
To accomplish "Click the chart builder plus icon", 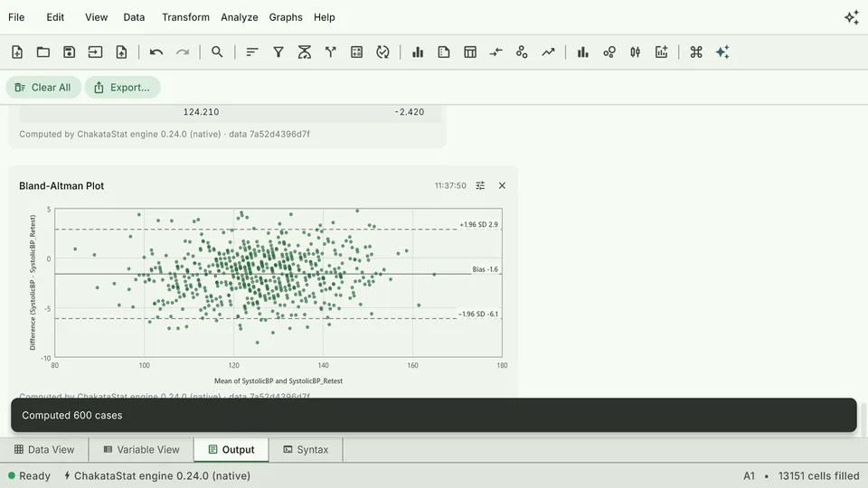I will coord(662,52).
